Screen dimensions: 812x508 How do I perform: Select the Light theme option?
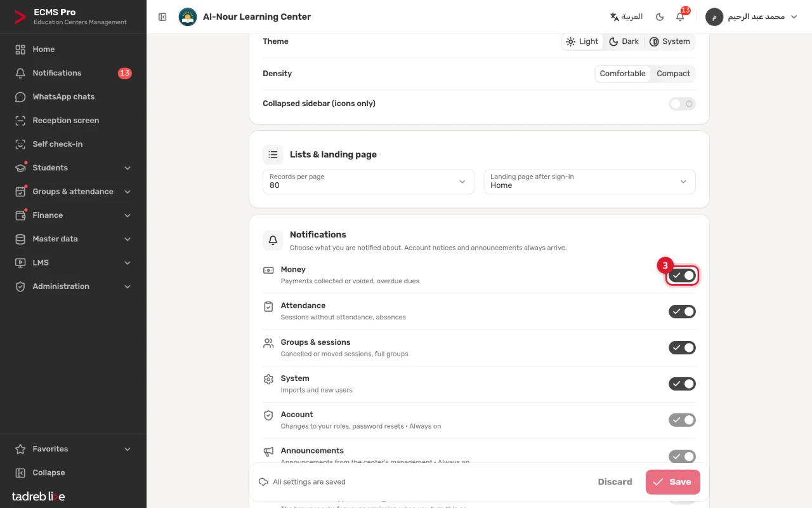pyautogui.click(x=582, y=41)
